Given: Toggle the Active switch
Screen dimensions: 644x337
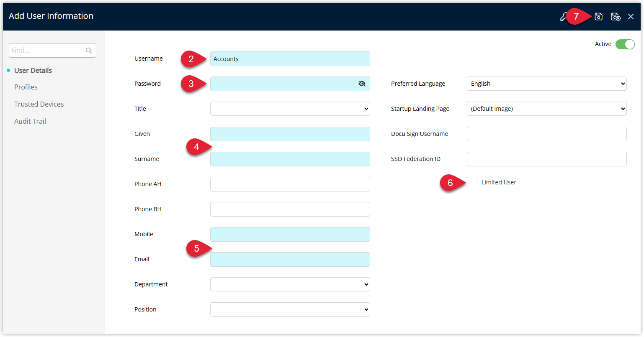Looking at the screenshot, I should point(625,44).
